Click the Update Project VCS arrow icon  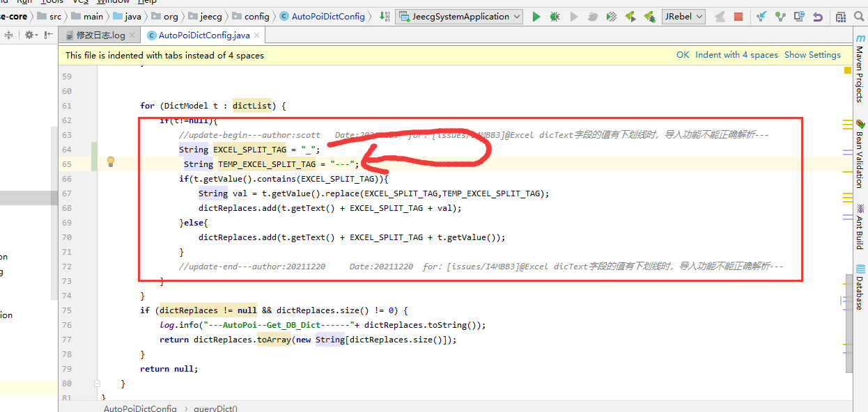pos(761,17)
